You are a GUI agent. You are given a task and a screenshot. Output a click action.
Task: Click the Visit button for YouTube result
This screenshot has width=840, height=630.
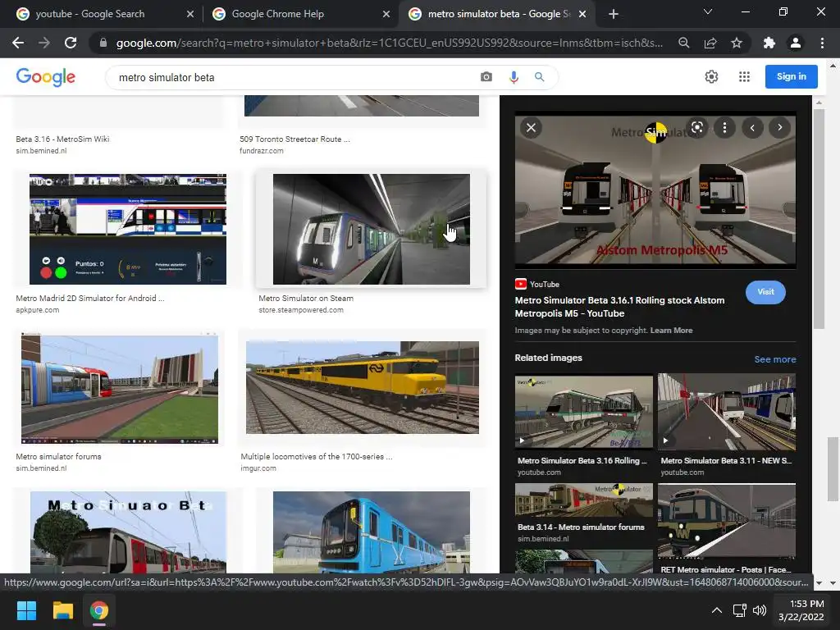tap(765, 292)
